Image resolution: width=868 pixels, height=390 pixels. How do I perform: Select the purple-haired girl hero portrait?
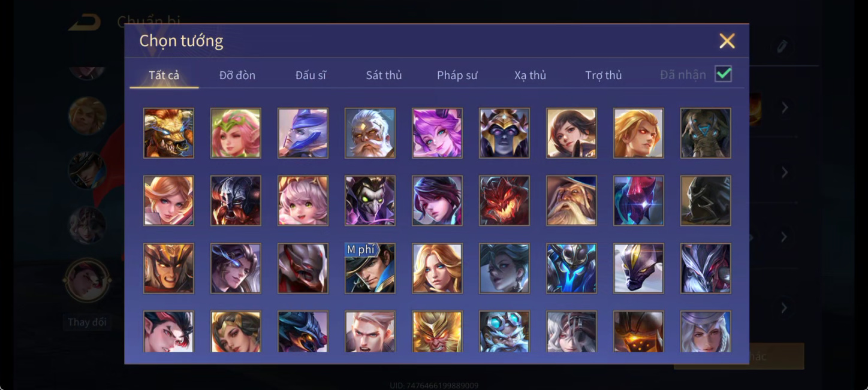(x=437, y=132)
